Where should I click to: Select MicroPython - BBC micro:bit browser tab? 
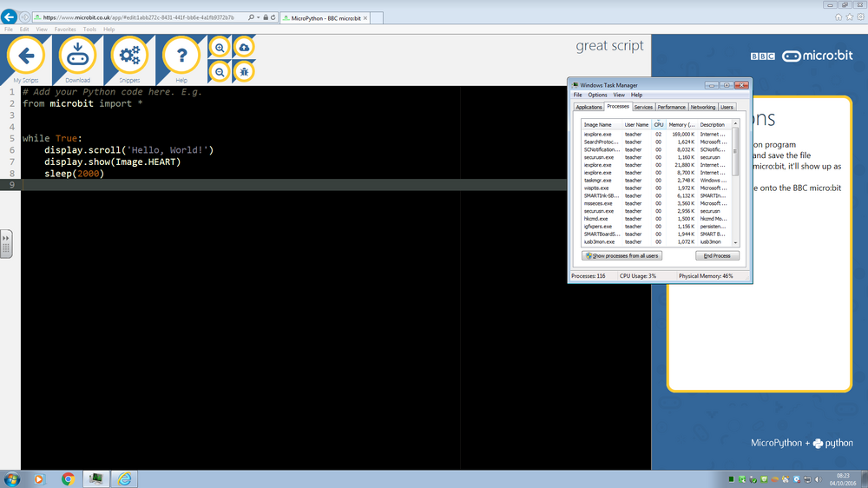coord(325,18)
